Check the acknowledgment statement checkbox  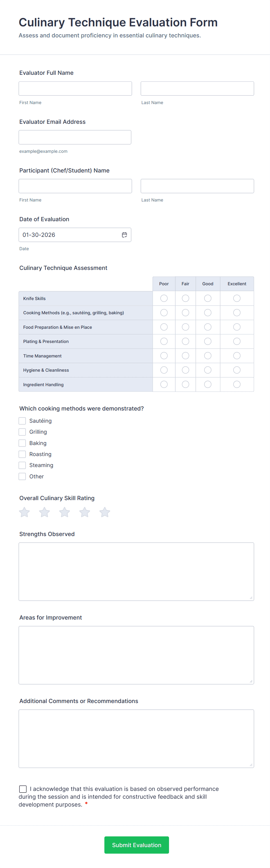(23, 789)
